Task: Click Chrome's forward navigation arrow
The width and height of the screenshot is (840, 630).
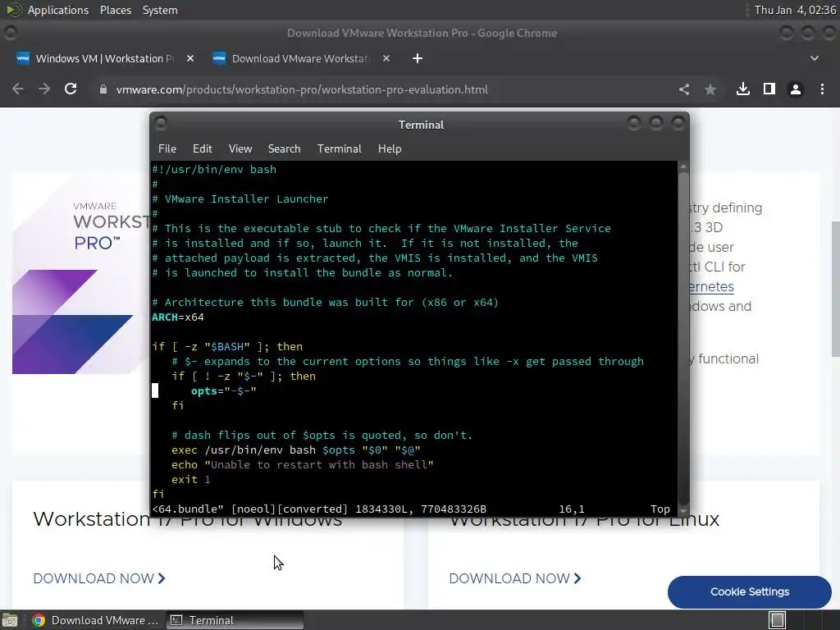Action: tap(44, 89)
